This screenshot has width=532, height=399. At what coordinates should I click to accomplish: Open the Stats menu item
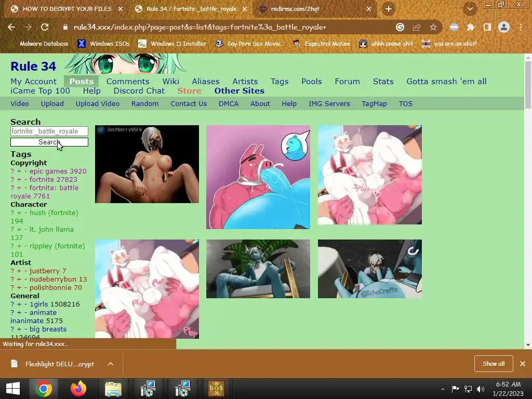383,82
